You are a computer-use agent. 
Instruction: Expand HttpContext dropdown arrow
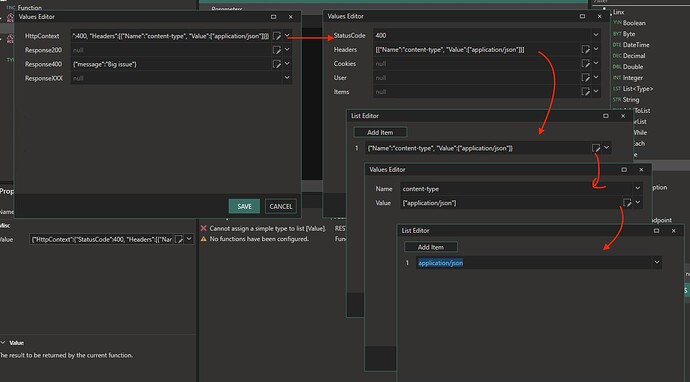[287, 36]
